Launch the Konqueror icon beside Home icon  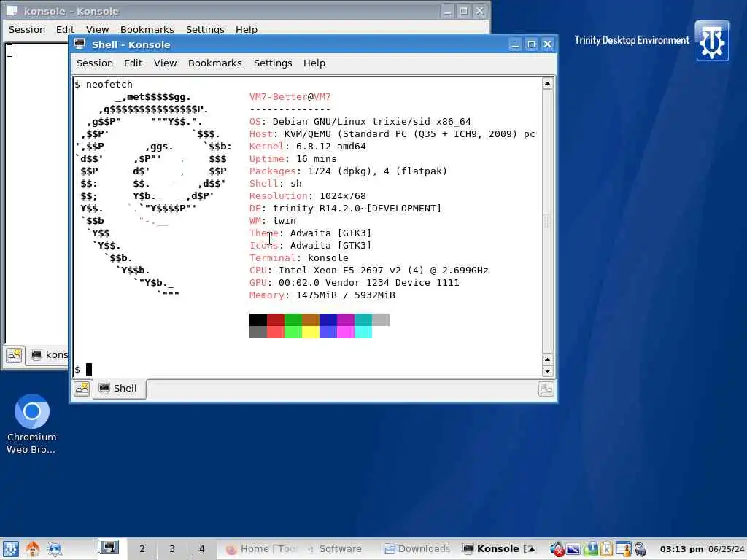(x=54, y=549)
